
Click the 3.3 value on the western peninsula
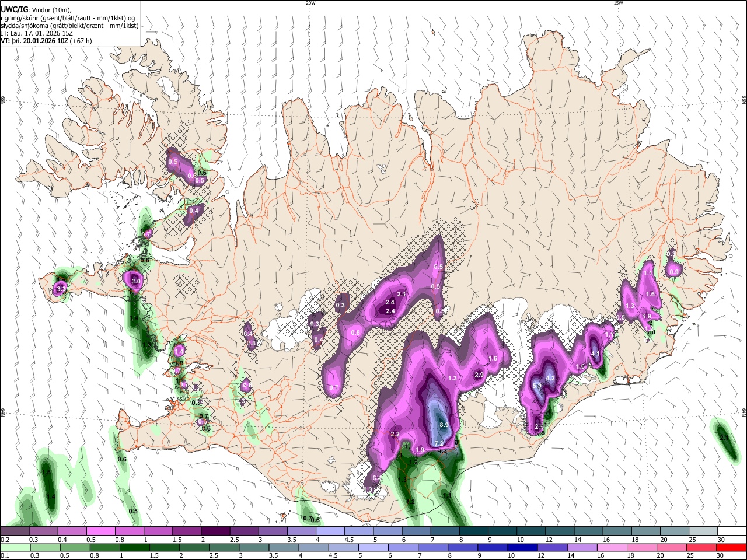click(x=61, y=288)
